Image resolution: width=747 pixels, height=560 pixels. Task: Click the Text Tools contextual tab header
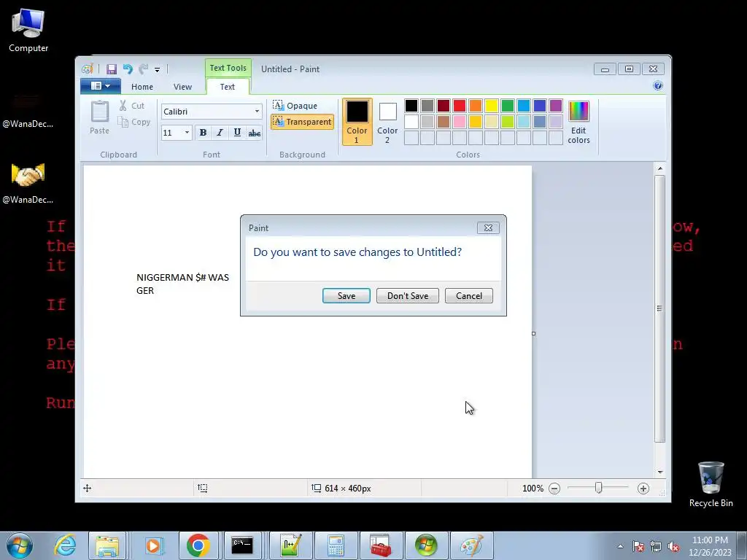click(x=228, y=68)
